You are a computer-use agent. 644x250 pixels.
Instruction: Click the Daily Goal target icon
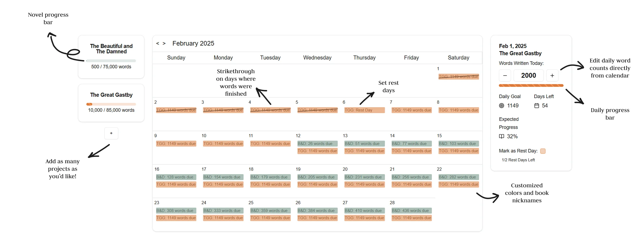(x=502, y=106)
